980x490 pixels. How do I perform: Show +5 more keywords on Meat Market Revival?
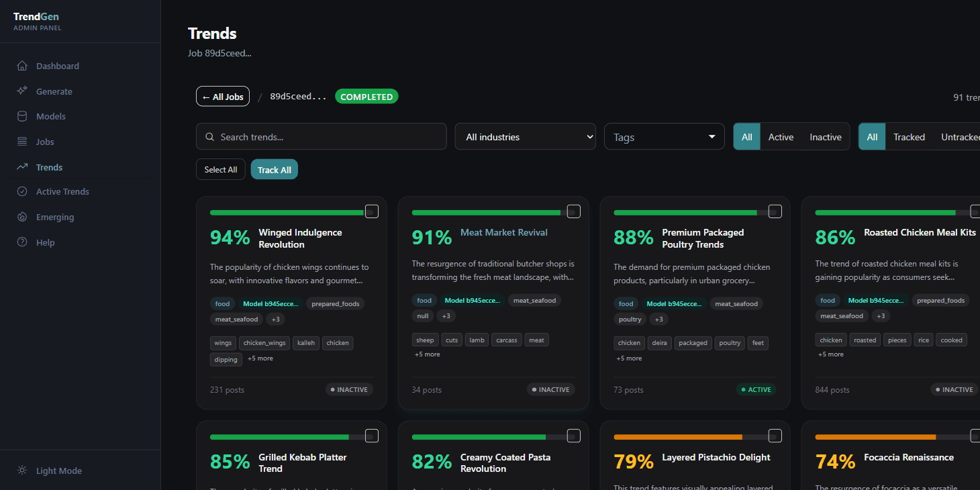coord(427,354)
